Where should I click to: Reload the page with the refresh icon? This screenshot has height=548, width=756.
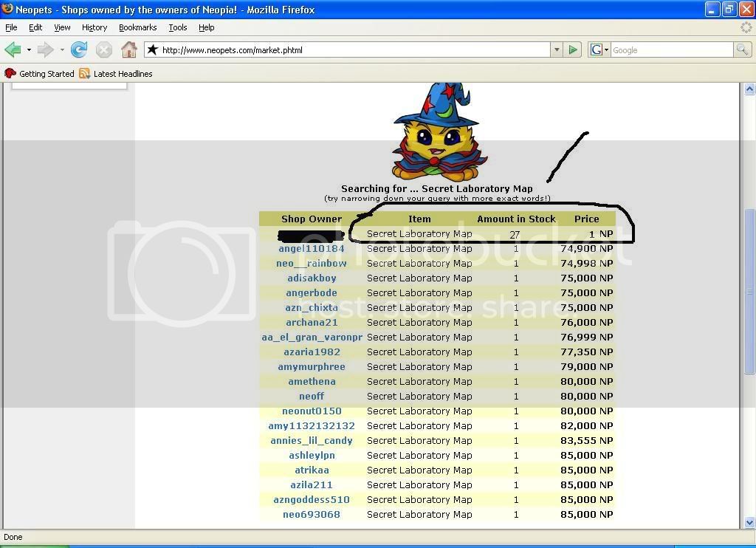[79, 50]
